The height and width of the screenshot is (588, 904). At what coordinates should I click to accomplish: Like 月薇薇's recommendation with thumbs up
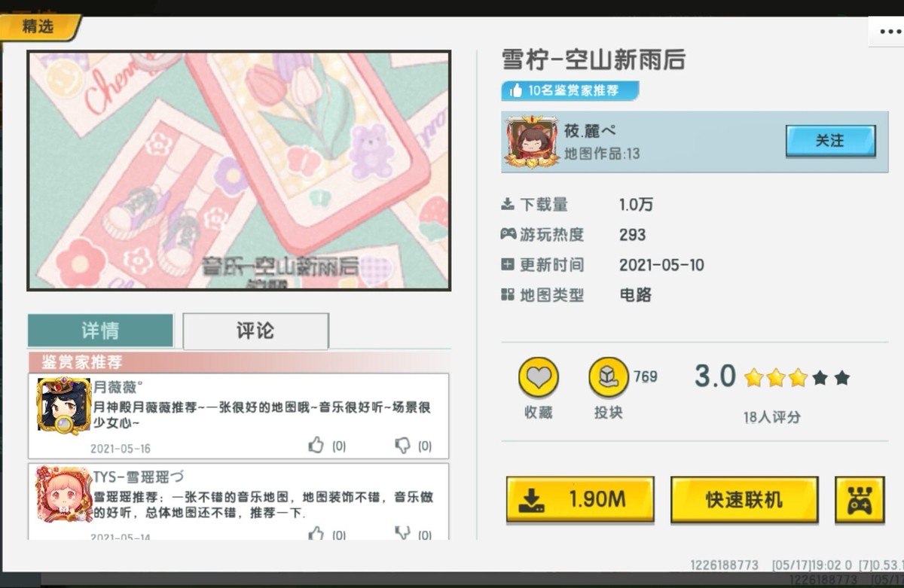316,446
